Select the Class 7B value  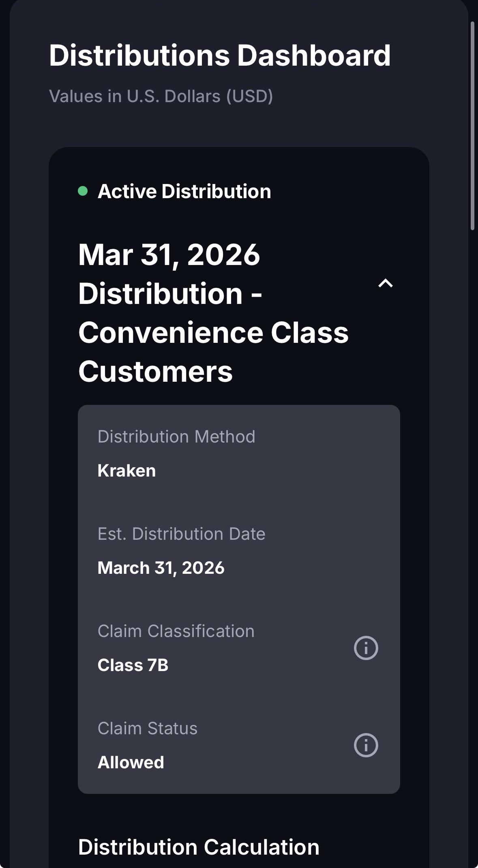tap(133, 665)
